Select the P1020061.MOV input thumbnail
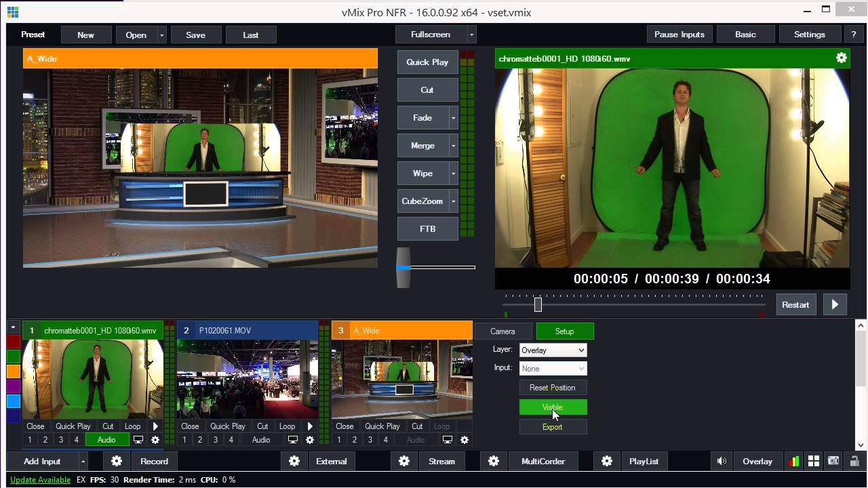This screenshot has height=488, width=868. (x=247, y=380)
